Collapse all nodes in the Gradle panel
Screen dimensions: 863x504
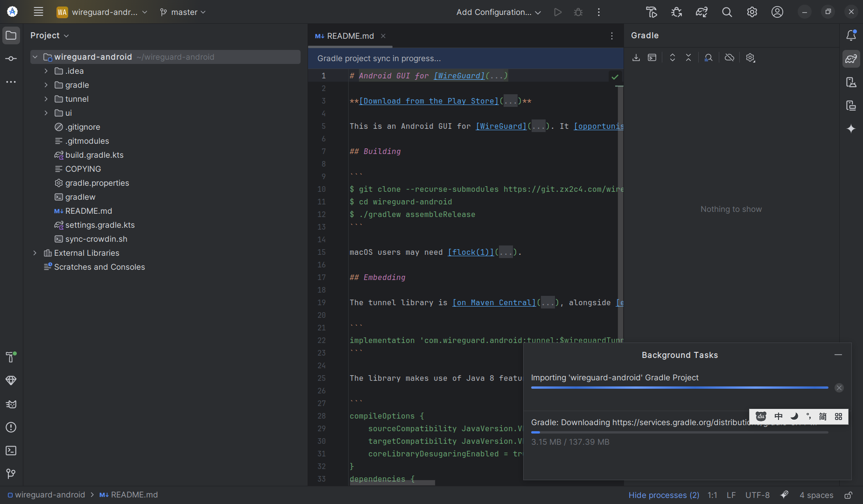point(688,58)
